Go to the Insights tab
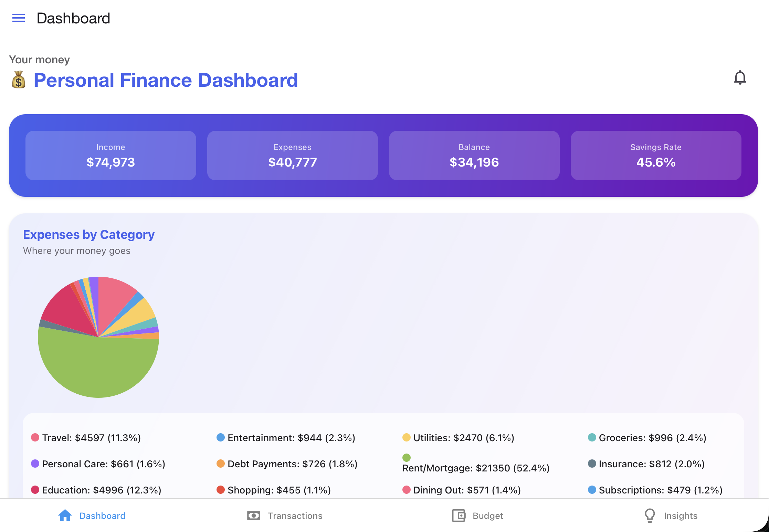This screenshot has width=769, height=532. 671,515
